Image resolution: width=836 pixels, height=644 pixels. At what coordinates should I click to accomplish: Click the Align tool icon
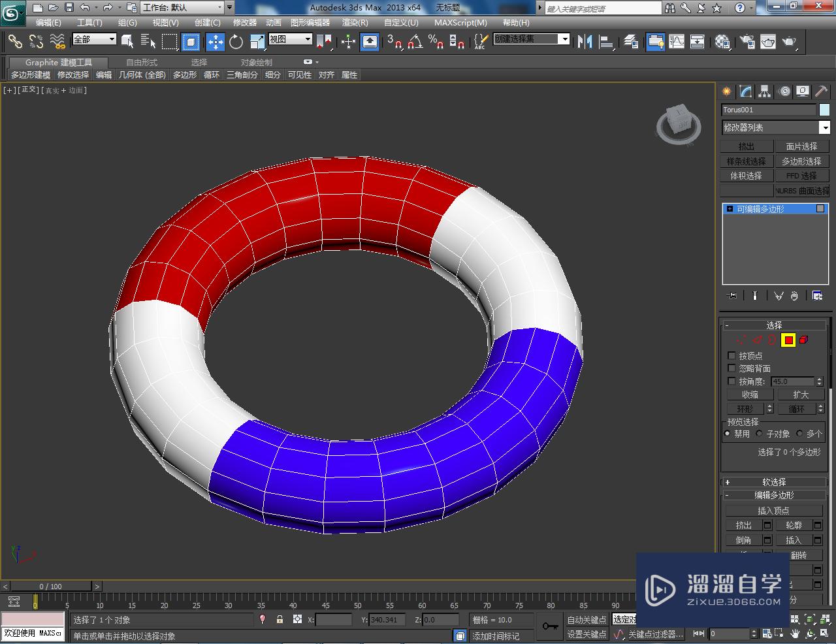click(x=607, y=42)
